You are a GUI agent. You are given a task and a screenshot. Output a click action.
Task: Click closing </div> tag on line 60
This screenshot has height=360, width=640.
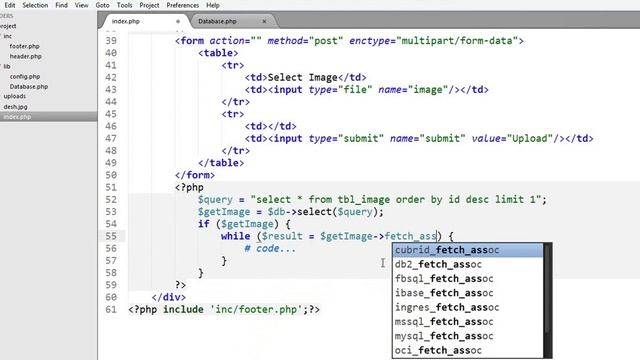pos(169,297)
